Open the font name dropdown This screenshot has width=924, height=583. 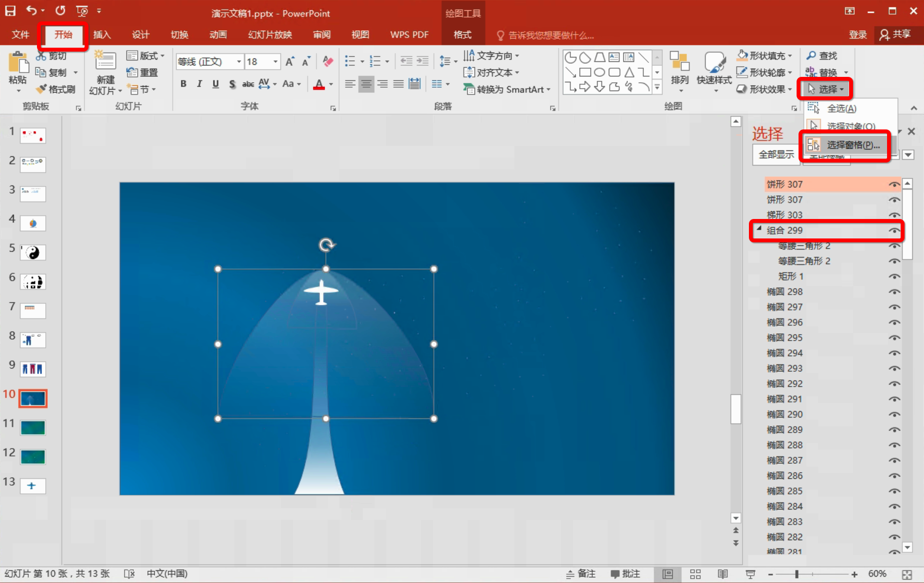coord(239,62)
